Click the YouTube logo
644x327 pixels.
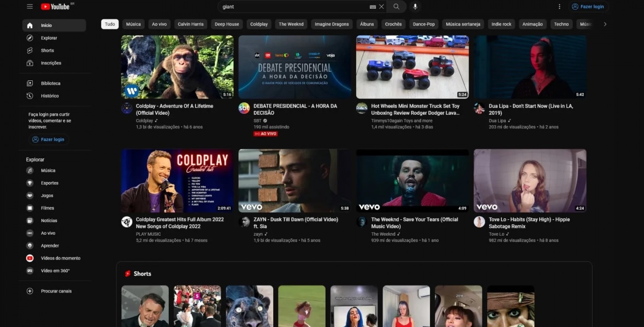pyautogui.click(x=56, y=7)
